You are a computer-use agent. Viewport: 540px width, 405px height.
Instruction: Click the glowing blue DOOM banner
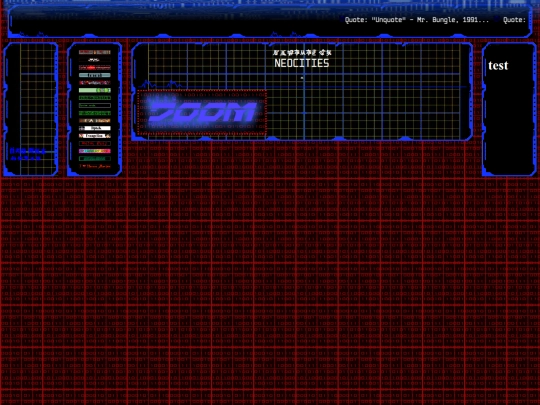(201, 112)
